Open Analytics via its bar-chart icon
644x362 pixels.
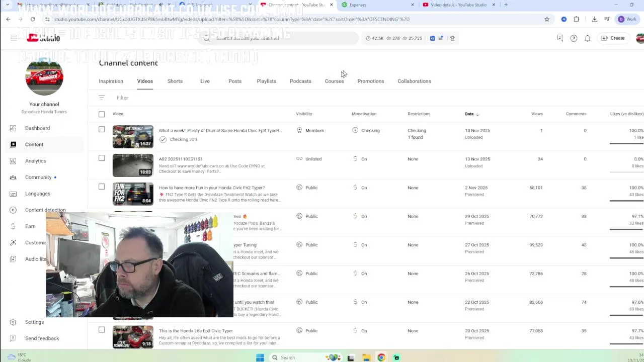pyautogui.click(x=13, y=161)
